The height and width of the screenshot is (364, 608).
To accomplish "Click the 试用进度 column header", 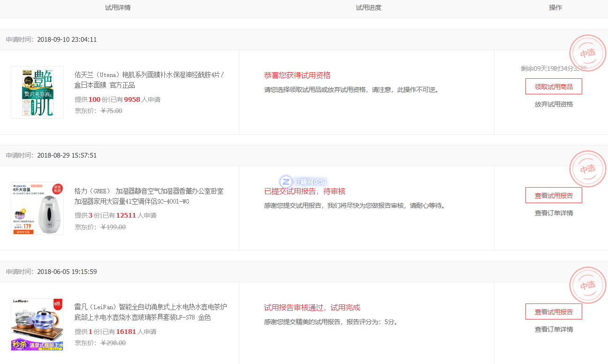I will 368,8.
